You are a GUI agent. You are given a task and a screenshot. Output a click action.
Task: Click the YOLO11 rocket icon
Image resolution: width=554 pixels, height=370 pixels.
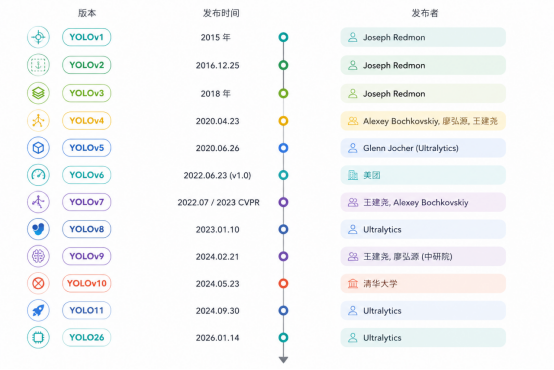[x=38, y=310]
